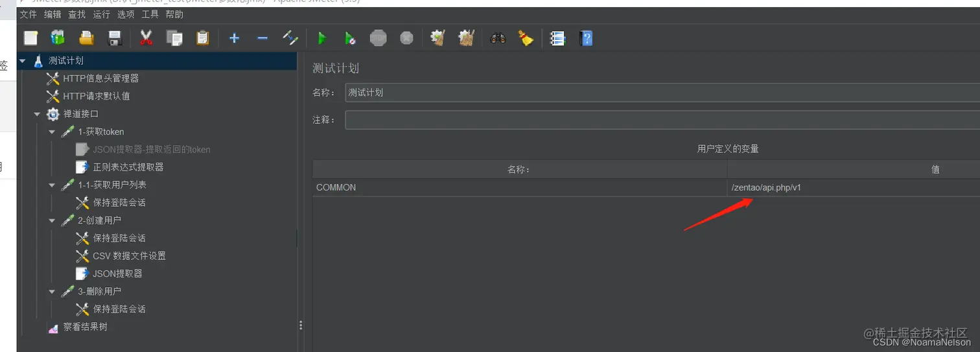The width and height of the screenshot is (980, 352).
Task: Select 保持登陆会话 under 3-删除用户
Action: pyautogui.click(x=119, y=309)
